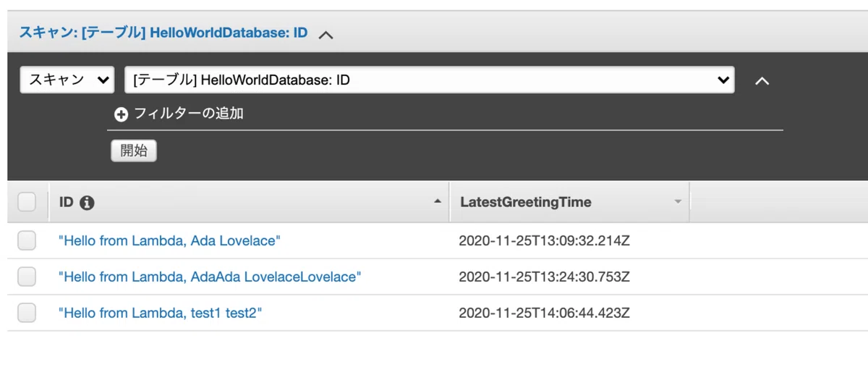The image size is (868, 370).
Task: Check the AdaAda LovelaceLovelace row checkbox
Action: click(27, 277)
